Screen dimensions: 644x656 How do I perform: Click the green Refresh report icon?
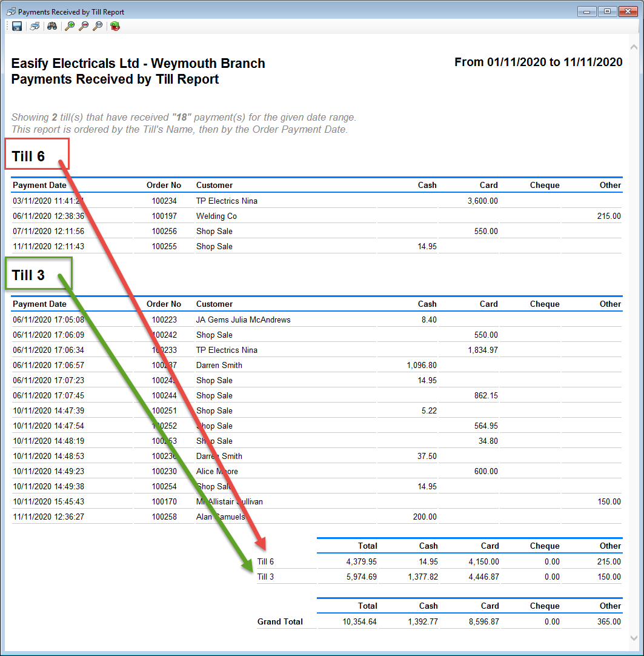[x=115, y=26]
